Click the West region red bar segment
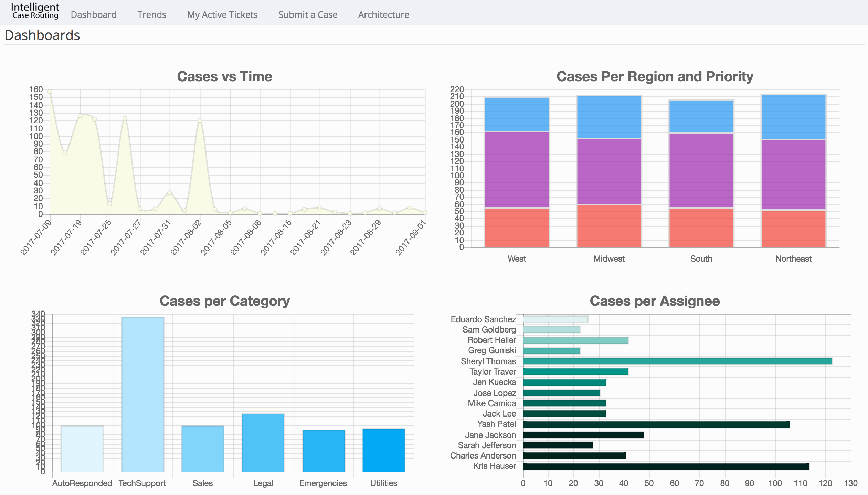 pyautogui.click(x=517, y=228)
